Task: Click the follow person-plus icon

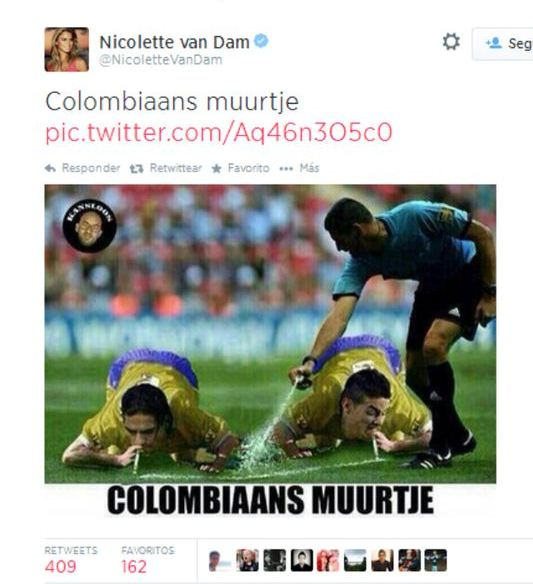Action: [494, 43]
